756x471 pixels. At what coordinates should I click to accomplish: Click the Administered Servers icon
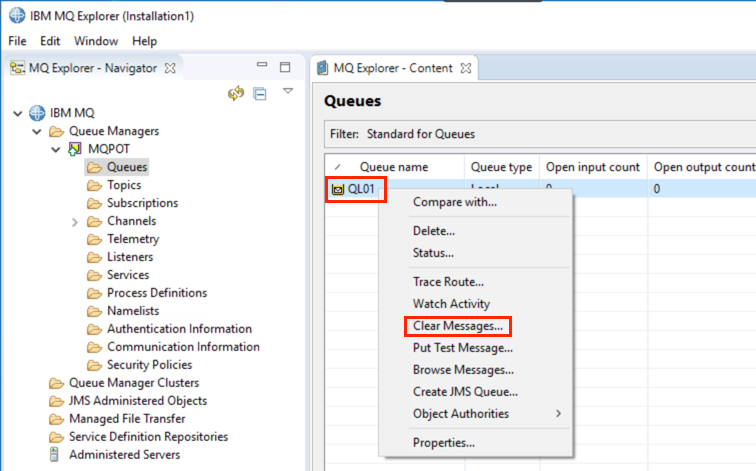click(x=54, y=454)
